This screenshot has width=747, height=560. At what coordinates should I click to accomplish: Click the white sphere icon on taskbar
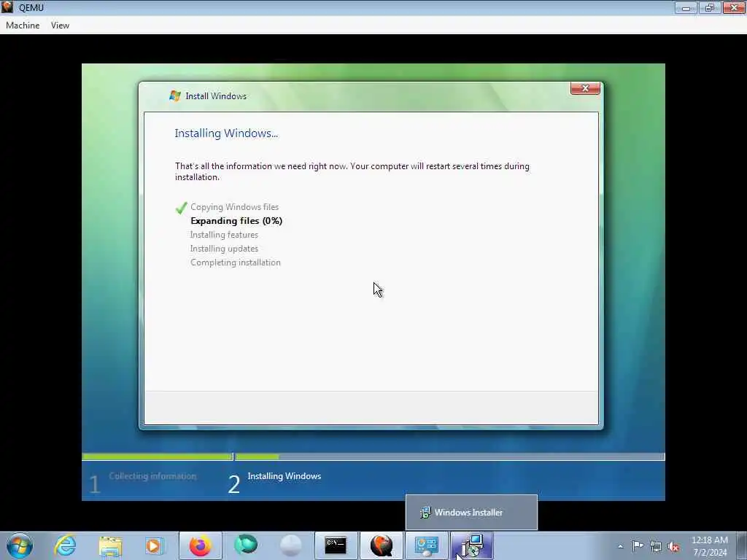[x=290, y=545]
